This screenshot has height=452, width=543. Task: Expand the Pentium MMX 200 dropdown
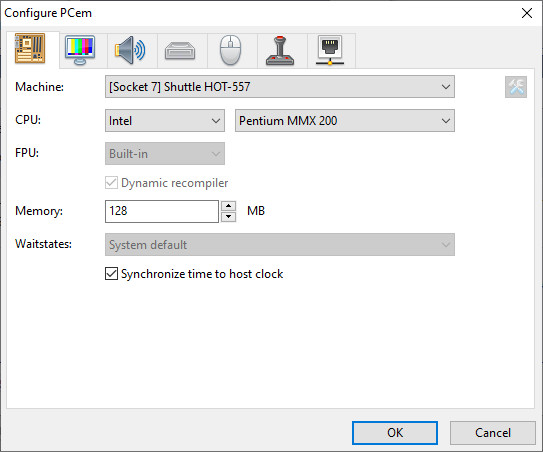point(345,121)
